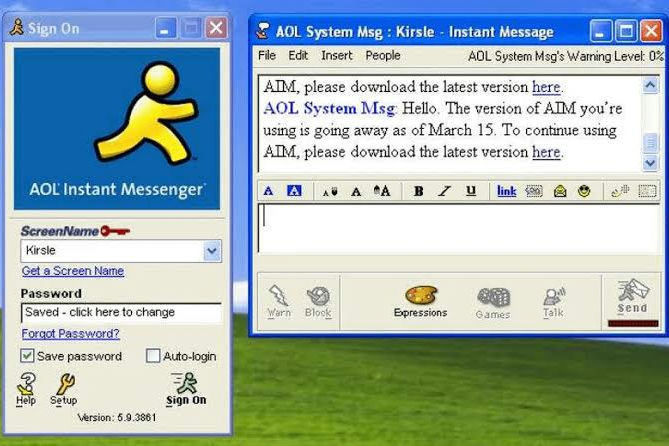Open the Setup wrench icon
The image size is (669, 446).
click(x=64, y=388)
